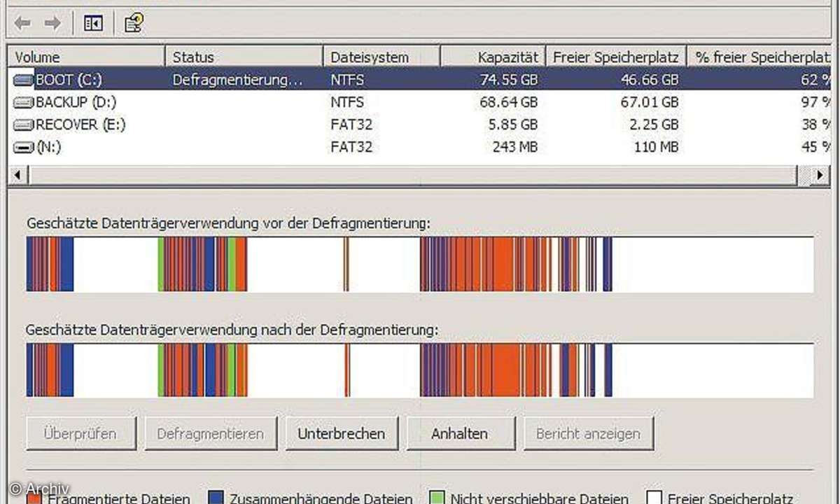Click the 97 % free space value
The image size is (840, 504).
815,103
